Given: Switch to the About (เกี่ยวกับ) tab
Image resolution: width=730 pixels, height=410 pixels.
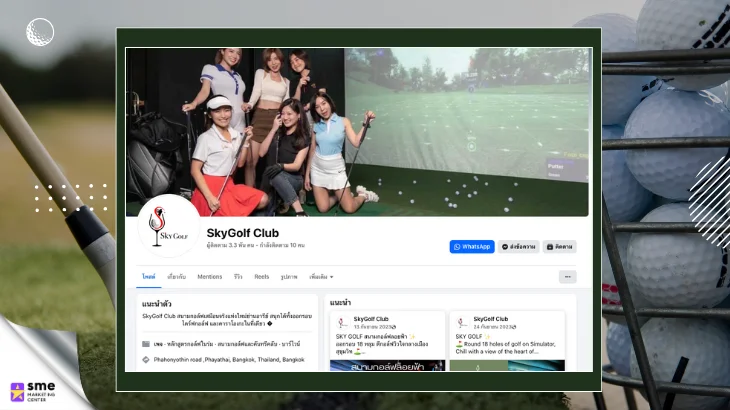Looking at the screenshot, I should [x=177, y=277].
